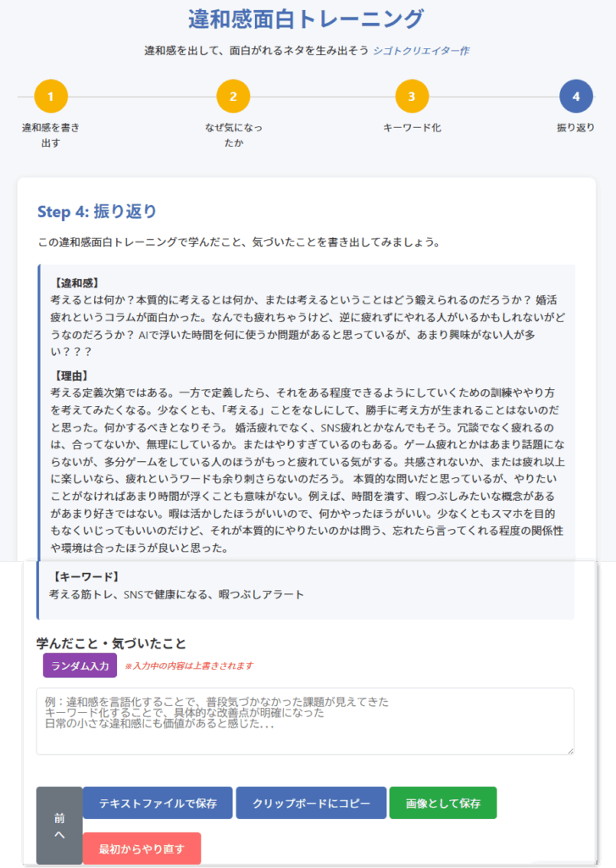Click the 違和感を書き出す step label
Image resolution: width=616 pixels, height=868 pixels.
point(51,136)
